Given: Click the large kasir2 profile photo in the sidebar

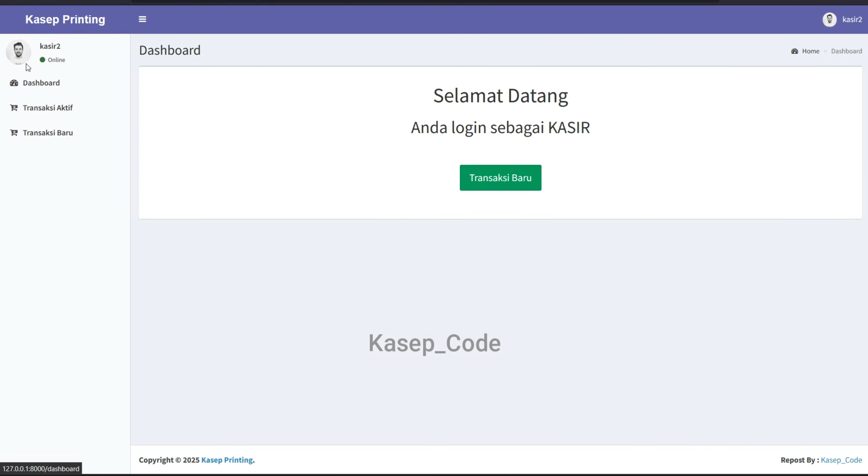Looking at the screenshot, I should tap(18, 52).
